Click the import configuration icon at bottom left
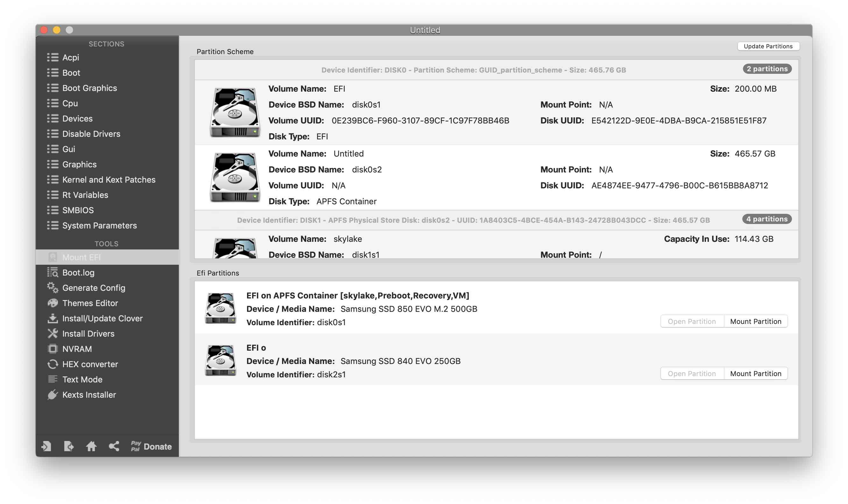The width and height of the screenshot is (848, 504). coord(46,446)
